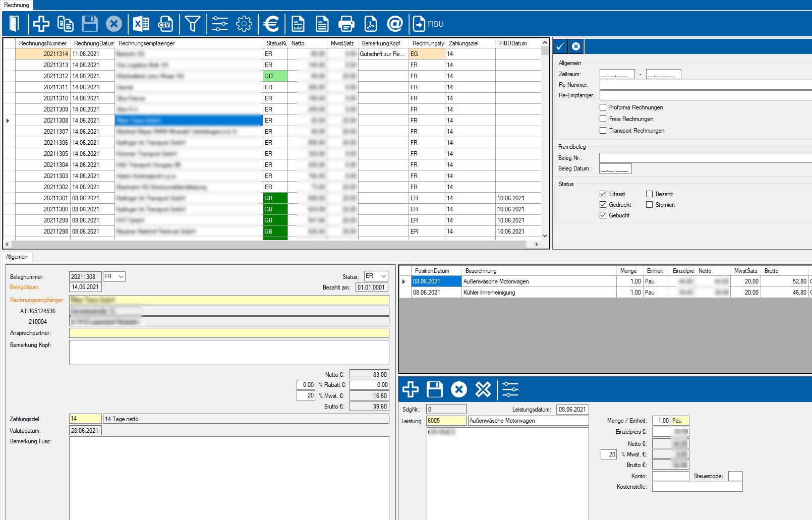Enable Proforma Rechnungen checkbox
Image resolution: width=812 pixels, height=520 pixels.
tap(603, 107)
